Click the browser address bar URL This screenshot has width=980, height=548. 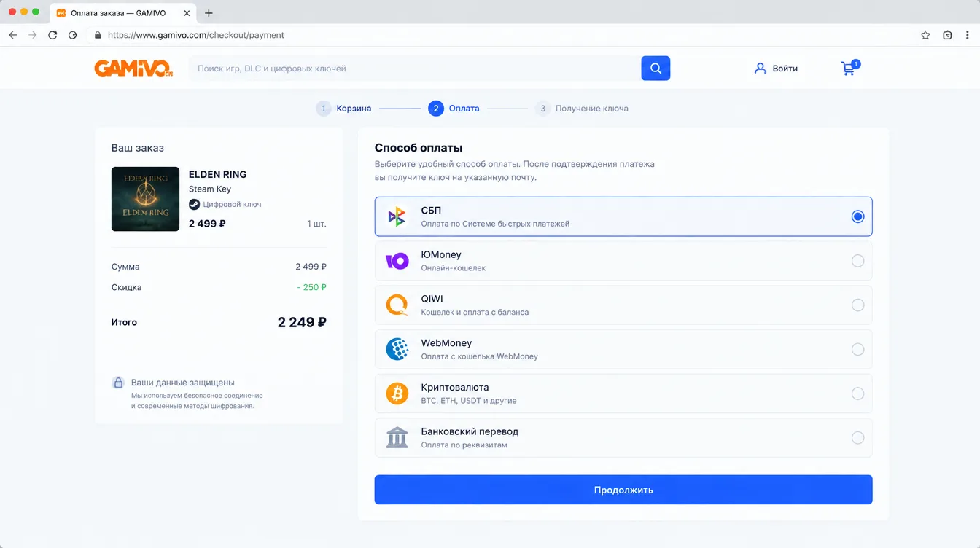[196, 35]
